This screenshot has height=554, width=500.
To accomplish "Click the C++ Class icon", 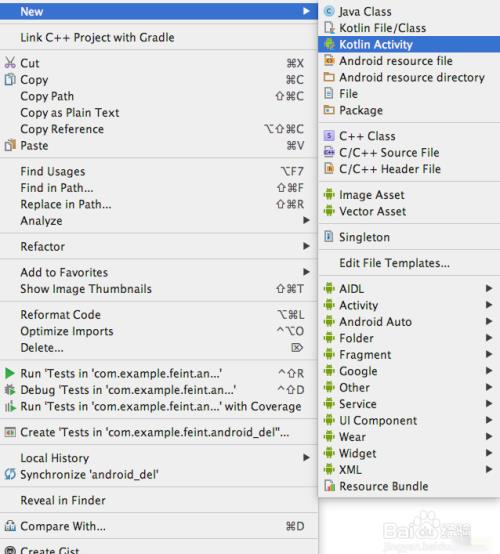I will pos(329,136).
